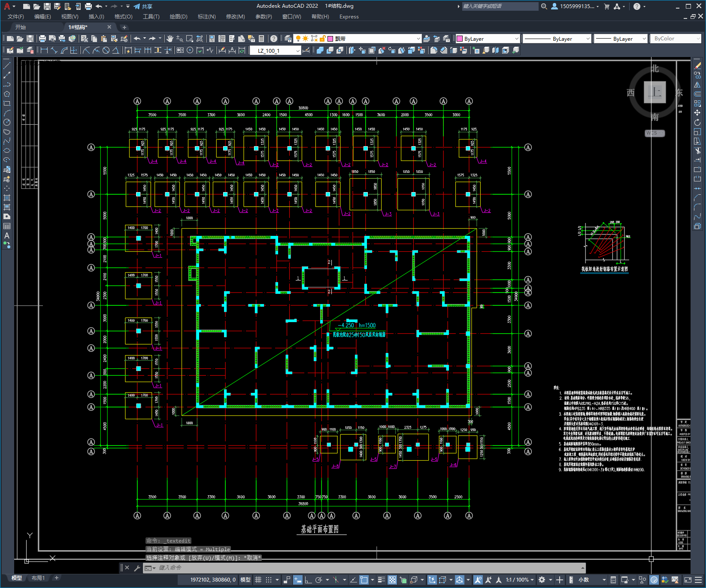Click the Undo arrow in quick access bar
The width and height of the screenshot is (706, 588).
pos(99,6)
